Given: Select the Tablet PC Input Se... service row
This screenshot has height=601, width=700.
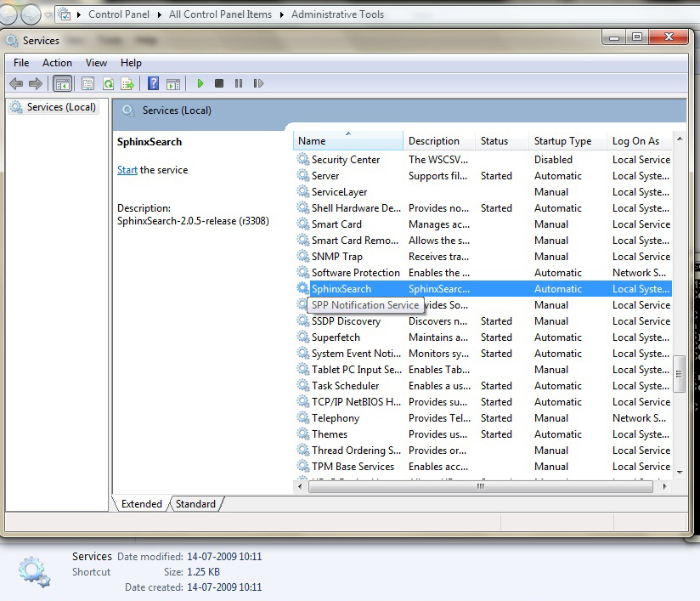Looking at the screenshot, I should (x=483, y=369).
